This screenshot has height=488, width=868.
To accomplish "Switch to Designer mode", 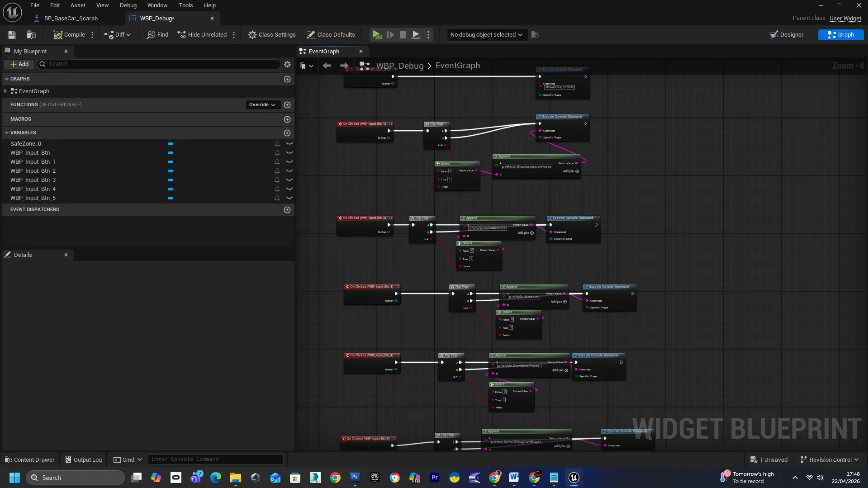I will click(787, 35).
